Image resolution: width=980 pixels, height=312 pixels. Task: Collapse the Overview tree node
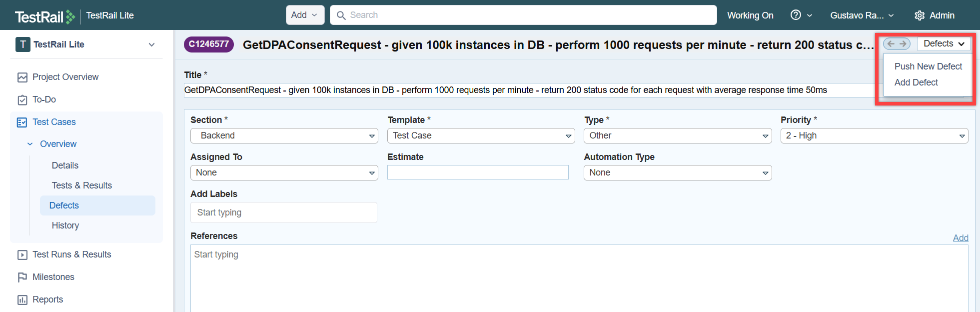tap(30, 144)
